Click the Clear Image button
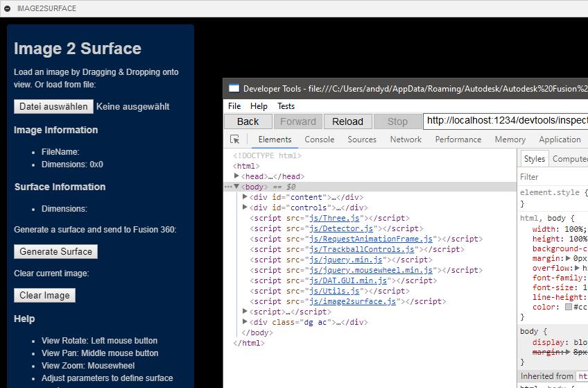The image size is (588, 388). click(x=44, y=295)
